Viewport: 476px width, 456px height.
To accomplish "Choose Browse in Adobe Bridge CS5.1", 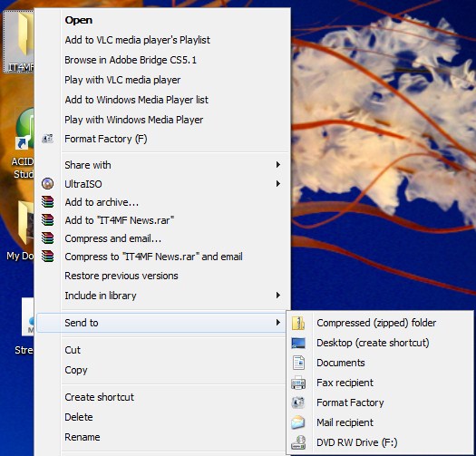I will [162, 60].
